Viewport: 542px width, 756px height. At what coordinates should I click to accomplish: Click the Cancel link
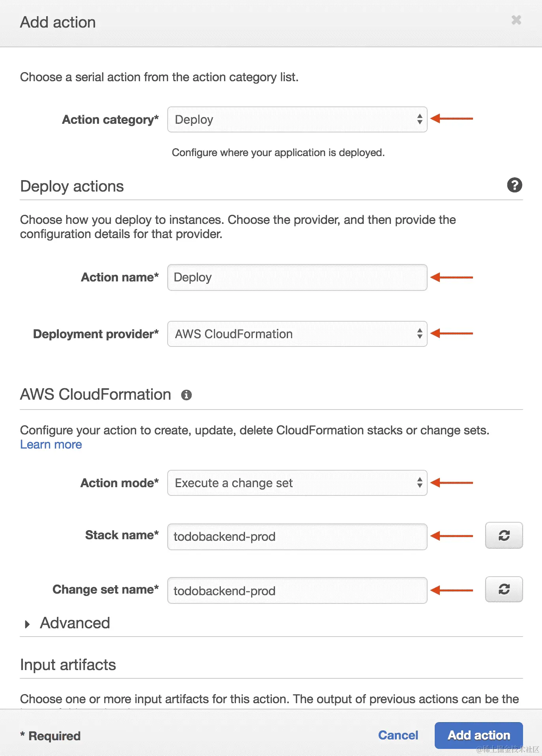coord(398,735)
